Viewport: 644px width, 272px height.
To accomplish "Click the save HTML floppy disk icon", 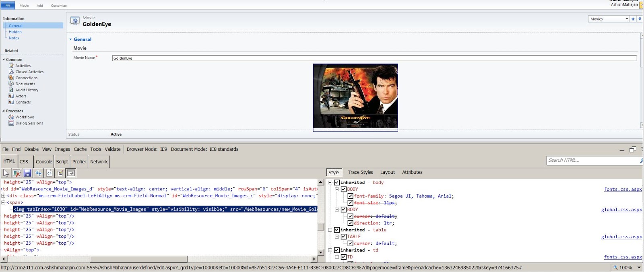I will click(27, 173).
